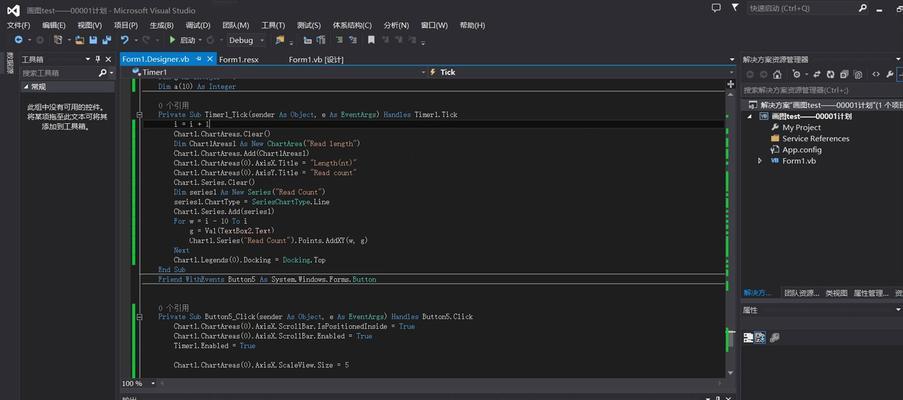This screenshot has height=400, width=903.
Task: Select the solution node 画图test
Action: (x=825, y=105)
